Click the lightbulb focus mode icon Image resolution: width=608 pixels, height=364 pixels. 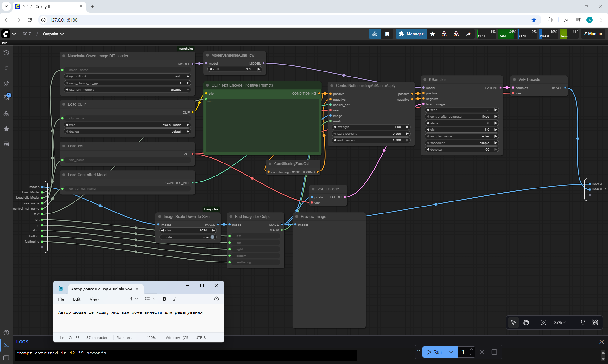click(583, 322)
